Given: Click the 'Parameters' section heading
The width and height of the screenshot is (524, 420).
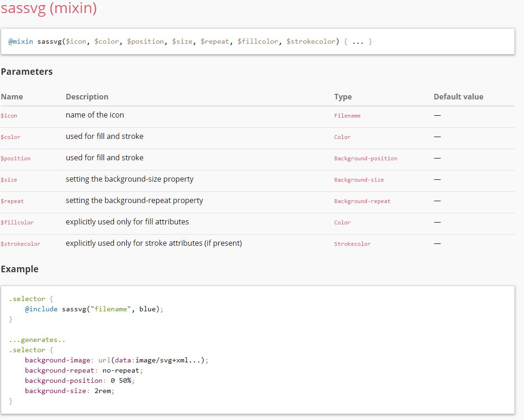Looking at the screenshot, I should pyautogui.click(x=27, y=72).
